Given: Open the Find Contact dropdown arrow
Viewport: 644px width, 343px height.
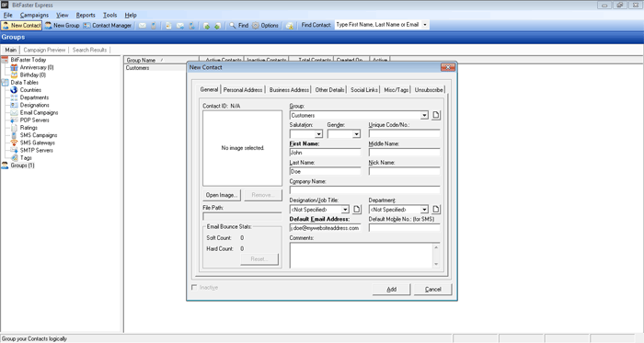Looking at the screenshot, I should tap(425, 25).
